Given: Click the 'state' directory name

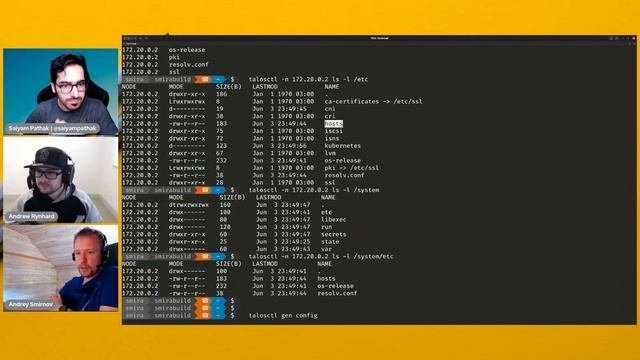Looking at the screenshot, I should click(x=330, y=241).
